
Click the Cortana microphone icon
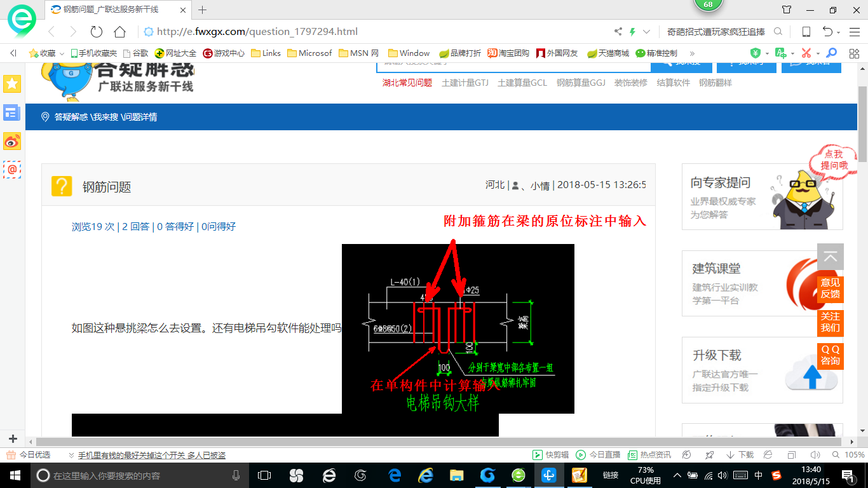click(236, 475)
